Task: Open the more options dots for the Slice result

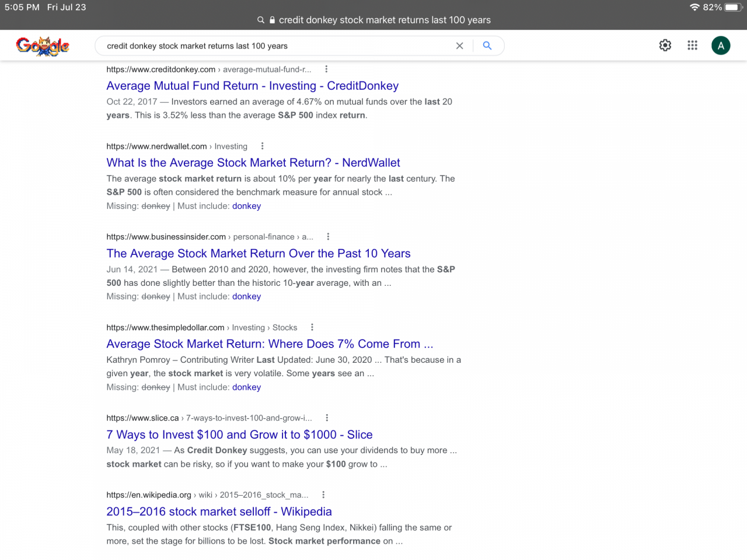Action: click(327, 418)
